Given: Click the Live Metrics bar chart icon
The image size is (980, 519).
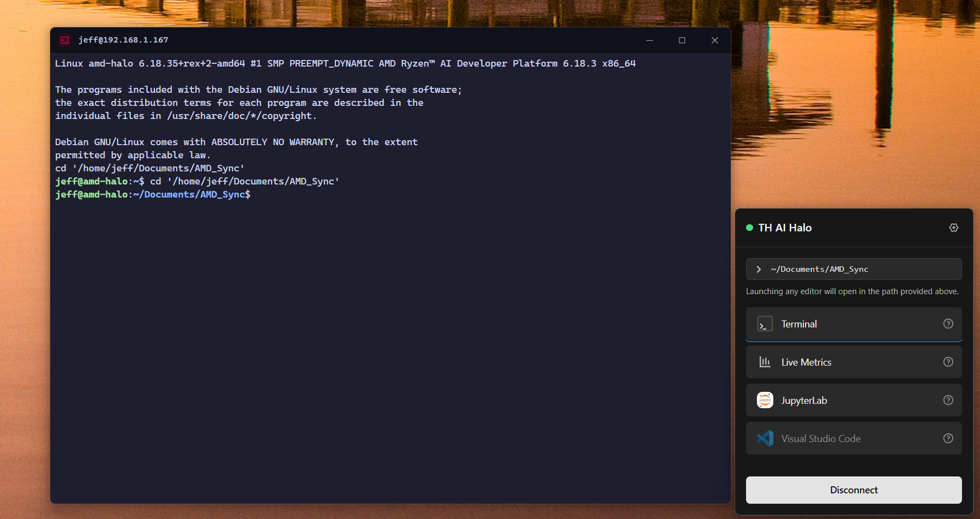Looking at the screenshot, I should tap(765, 362).
